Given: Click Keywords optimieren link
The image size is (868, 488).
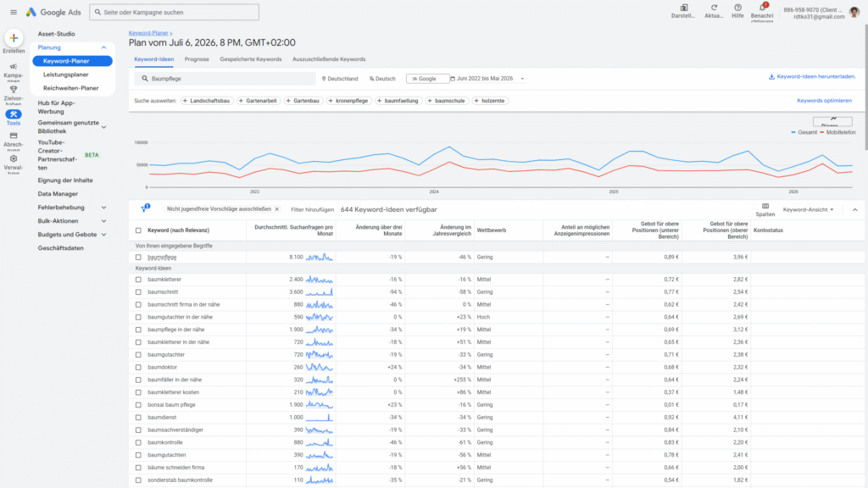Looking at the screenshot, I should point(824,101).
